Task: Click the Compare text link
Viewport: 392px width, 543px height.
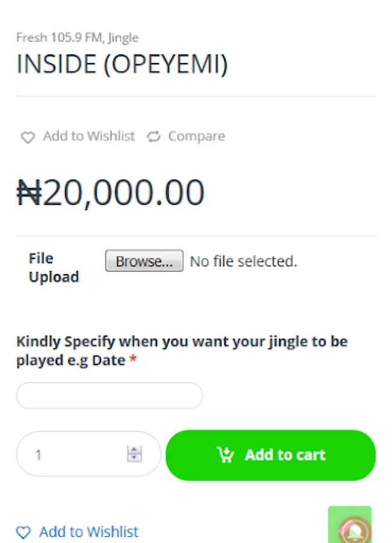Action: [x=196, y=136]
